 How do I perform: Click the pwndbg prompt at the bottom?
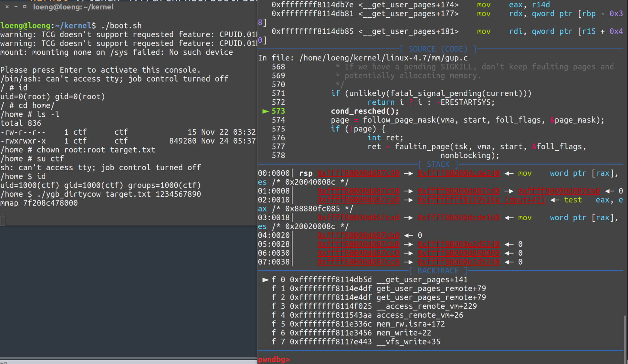coord(274,359)
